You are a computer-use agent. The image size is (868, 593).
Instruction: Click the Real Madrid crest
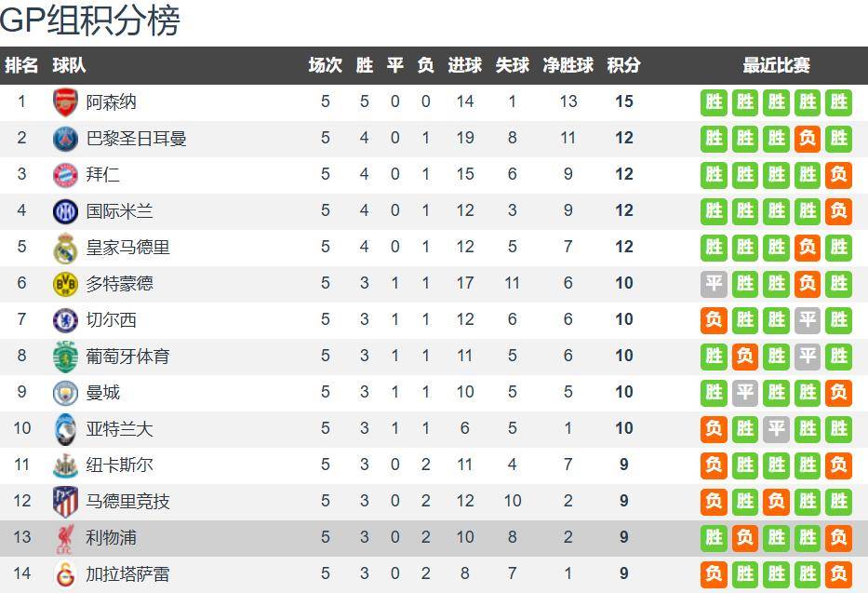(65, 247)
